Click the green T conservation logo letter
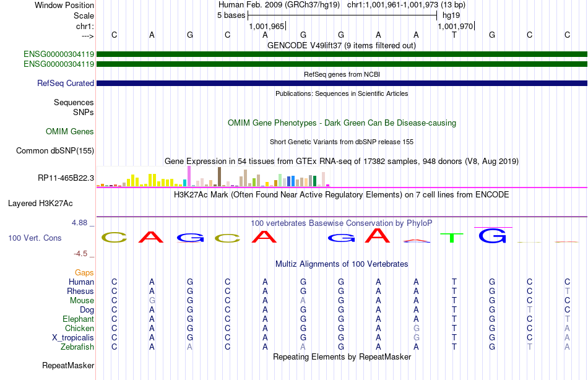 pyautogui.click(x=452, y=238)
